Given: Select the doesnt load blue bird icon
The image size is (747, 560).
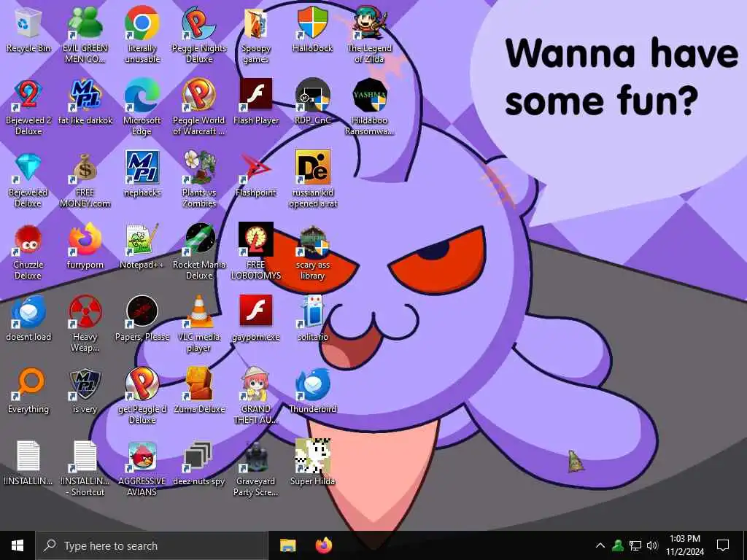Looking at the screenshot, I should [x=28, y=312].
